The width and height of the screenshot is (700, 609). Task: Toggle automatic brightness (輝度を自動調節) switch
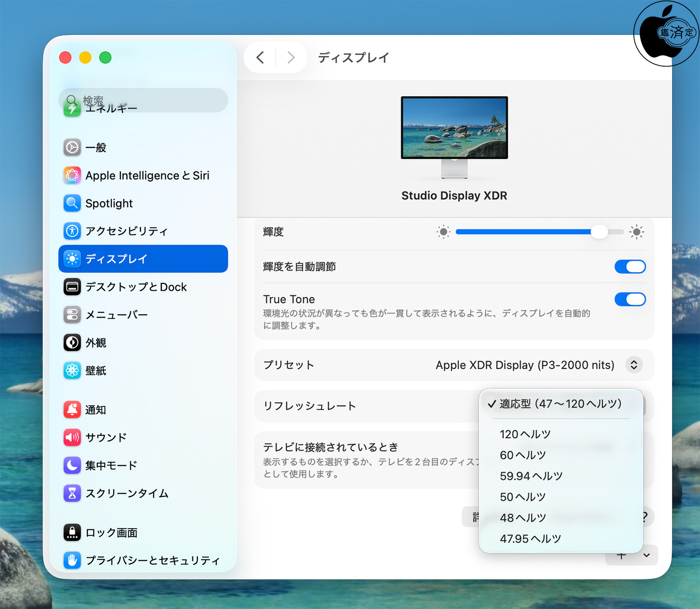630,267
